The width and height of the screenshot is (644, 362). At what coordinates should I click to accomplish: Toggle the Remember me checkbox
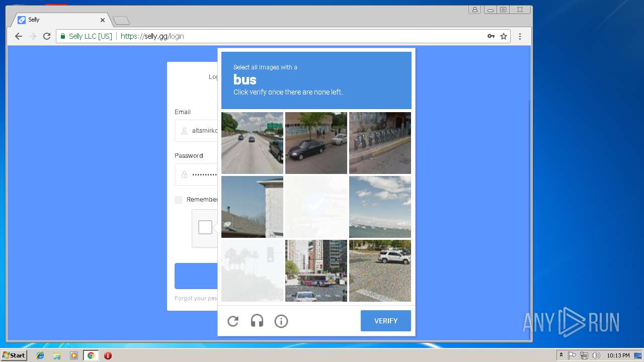coord(179,200)
